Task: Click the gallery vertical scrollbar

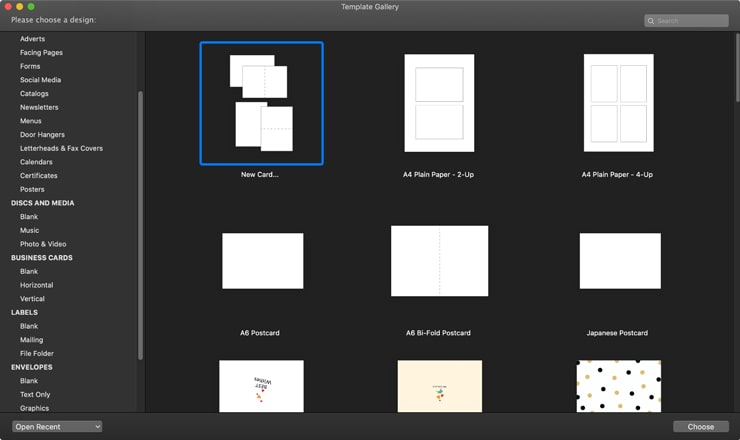Action: tap(737, 67)
